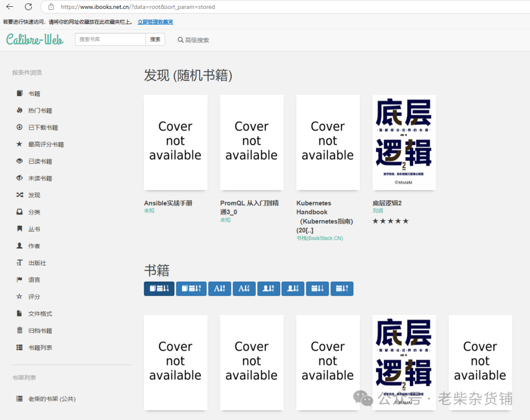Open third cover in 书籍 list
530x420 pixels.
(x=328, y=363)
